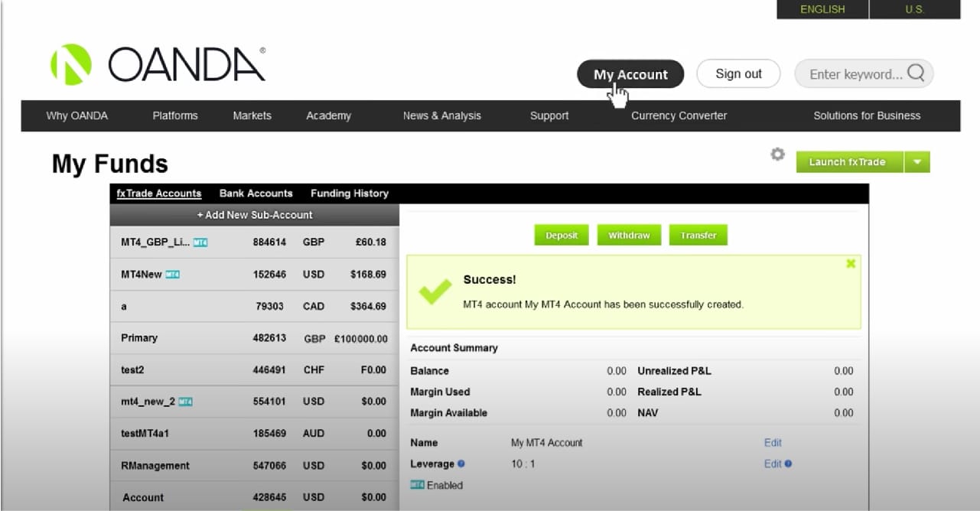This screenshot has width=980, height=511.
Task: Edit the account Name
Action: point(773,443)
